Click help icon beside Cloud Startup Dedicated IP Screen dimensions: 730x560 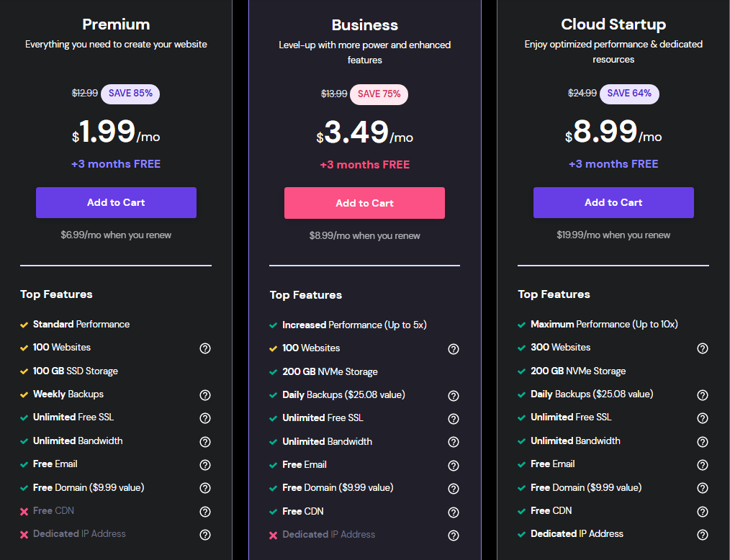click(703, 535)
